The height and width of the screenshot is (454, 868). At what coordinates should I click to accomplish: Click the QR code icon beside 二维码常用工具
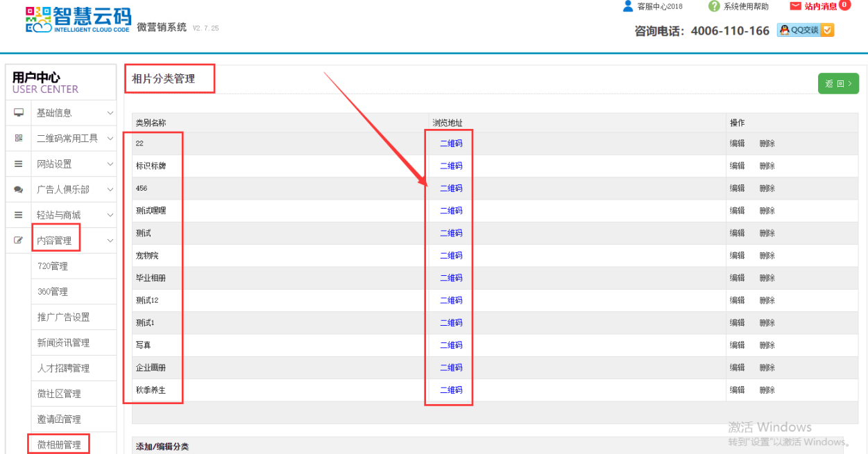click(19, 139)
